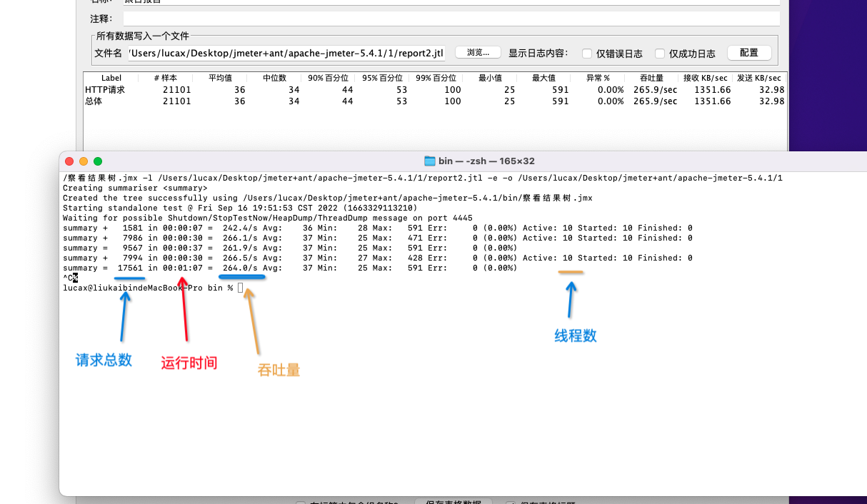867x504 pixels.
Task: Enable the 仅成功日志 checkbox
Action: 660,54
